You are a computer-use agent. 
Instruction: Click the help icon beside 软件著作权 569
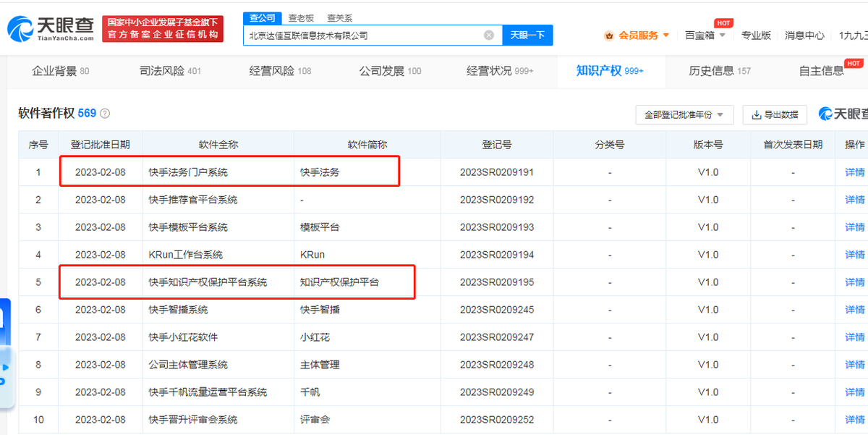pos(105,114)
